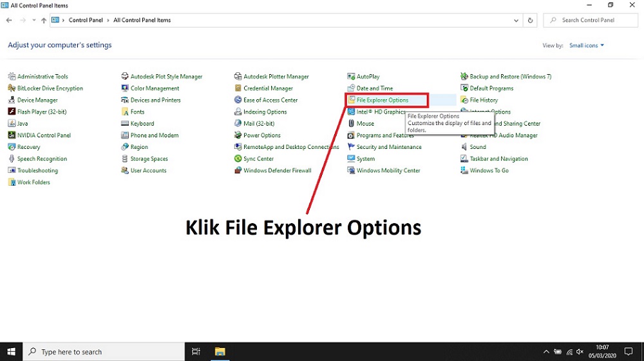Click the Windows Defender Firewall icon
Screen dimensions: 644x361
238,170
